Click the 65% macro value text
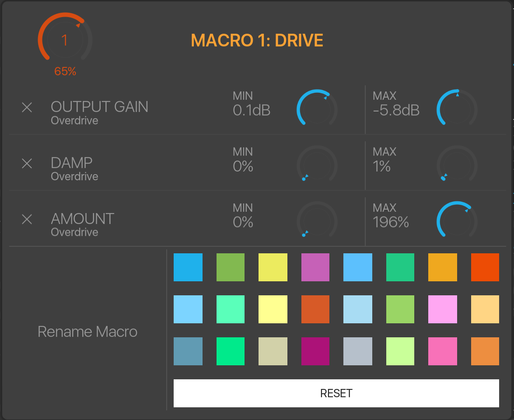Screen dimensions: 514x420 (x=65, y=71)
